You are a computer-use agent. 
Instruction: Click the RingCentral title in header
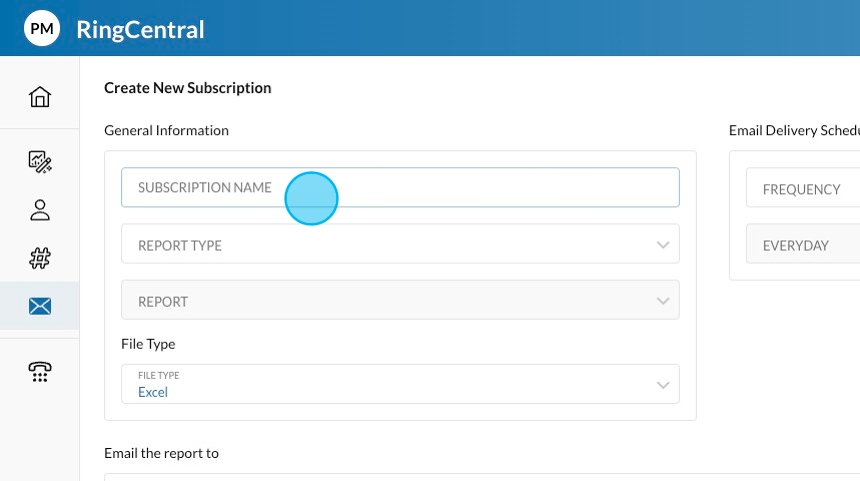pos(140,30)
